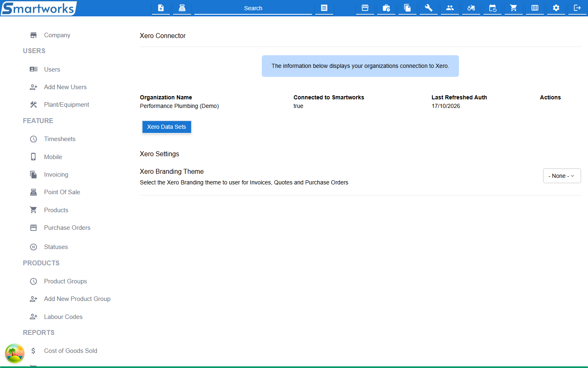Screen dimensions: 588x368
Task: Click the Xero Data Sets button
Action: (167, 127)
